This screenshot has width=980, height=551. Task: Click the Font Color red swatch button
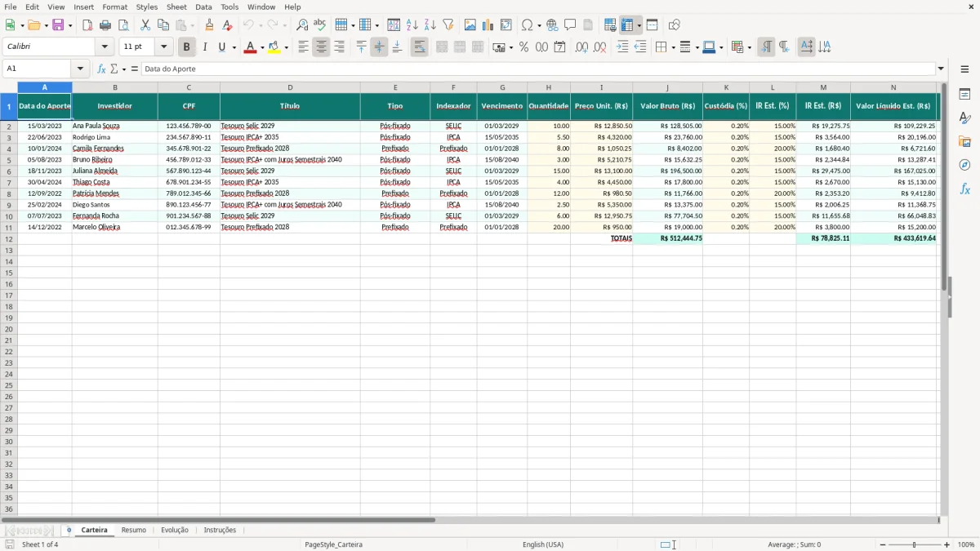(x=251, y=47)
